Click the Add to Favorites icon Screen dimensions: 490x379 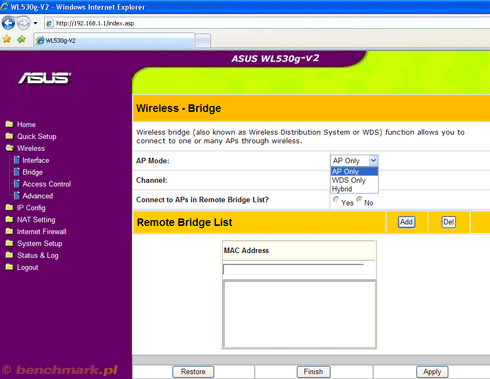pyautogui.click(x=21, y=39)
